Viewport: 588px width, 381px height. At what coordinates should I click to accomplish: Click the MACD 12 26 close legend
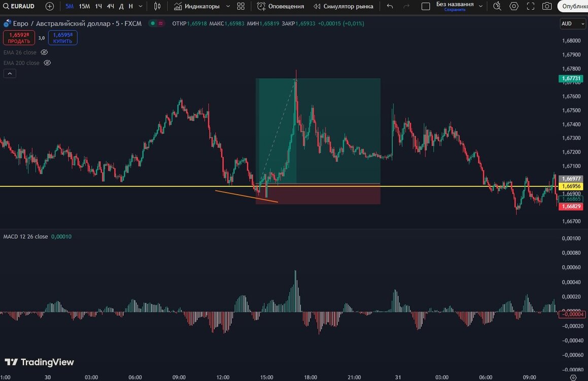coord(25,237)
